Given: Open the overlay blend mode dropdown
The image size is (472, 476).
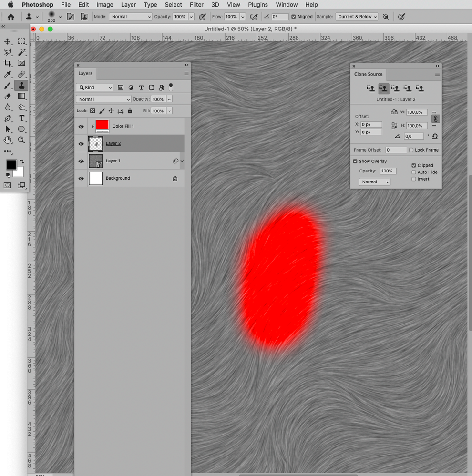Looking at the screenshot, I should click(x=375, y=182).
